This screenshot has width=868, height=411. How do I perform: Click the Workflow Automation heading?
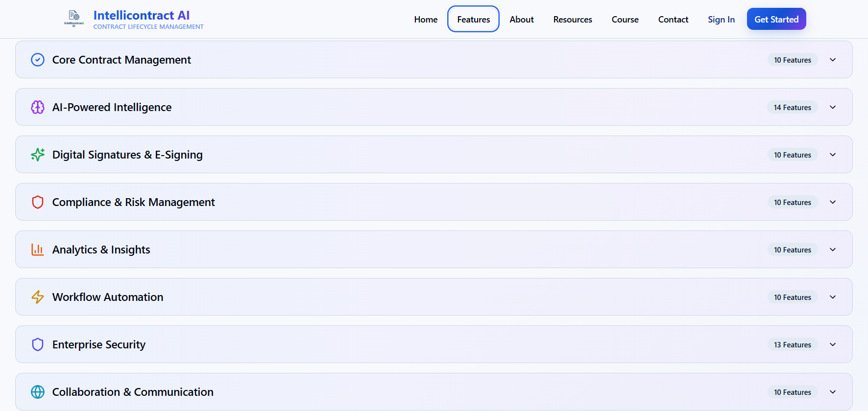108,297
